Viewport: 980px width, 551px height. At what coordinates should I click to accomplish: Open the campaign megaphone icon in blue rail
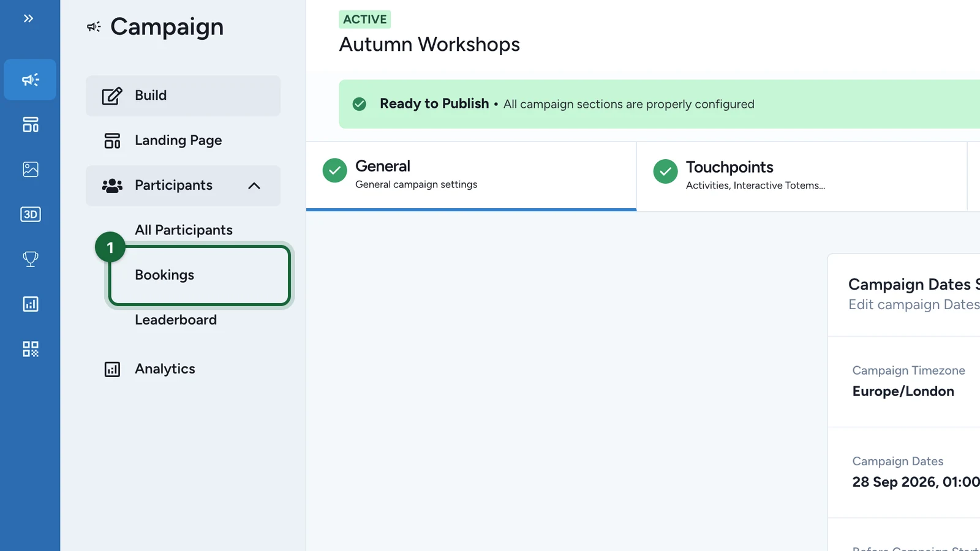pyautogui.click(x=30, y=80)
